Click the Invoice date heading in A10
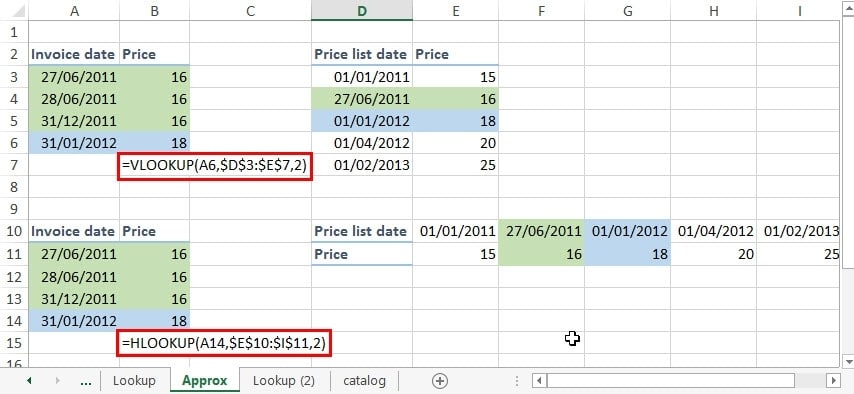Image resolution: width=854 pixels, height=394 pixels. click(73, 231)
